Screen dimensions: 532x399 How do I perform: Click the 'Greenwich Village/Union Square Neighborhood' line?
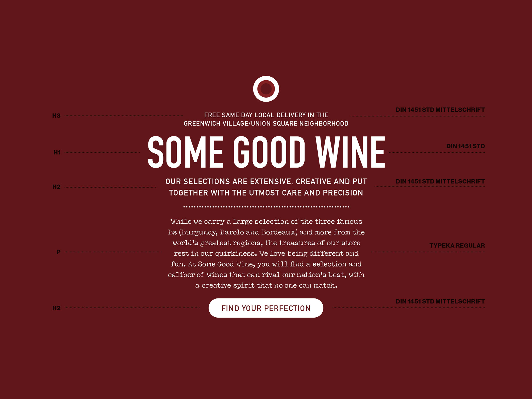[266, 124]
